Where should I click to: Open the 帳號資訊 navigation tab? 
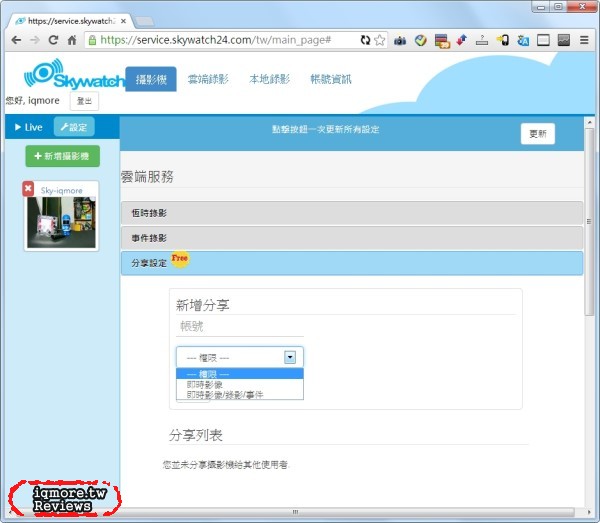point(331,79)
